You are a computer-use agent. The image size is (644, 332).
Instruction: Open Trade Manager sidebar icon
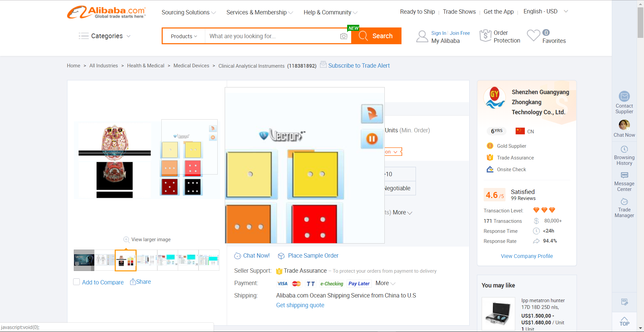624,202
